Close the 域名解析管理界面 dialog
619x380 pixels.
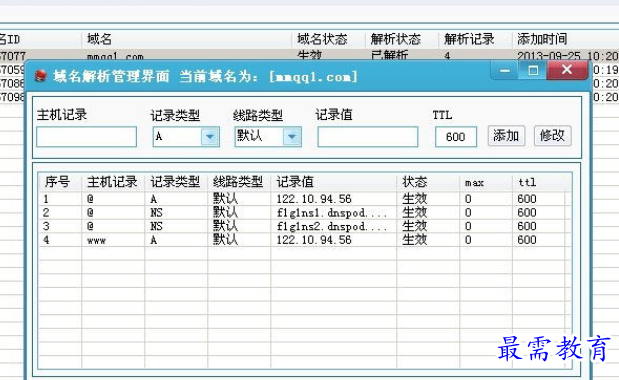tap(567, 70)
